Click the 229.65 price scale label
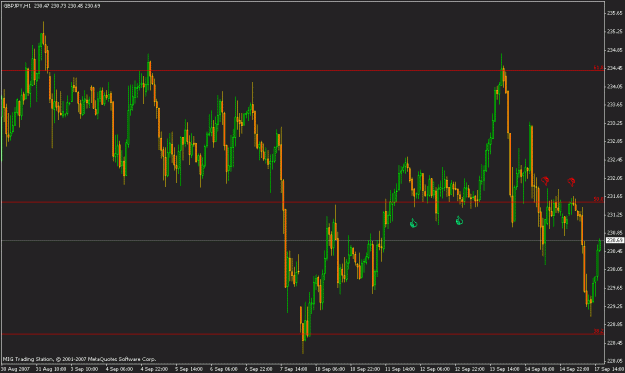625x373 pixels. [x=615, y=288]
